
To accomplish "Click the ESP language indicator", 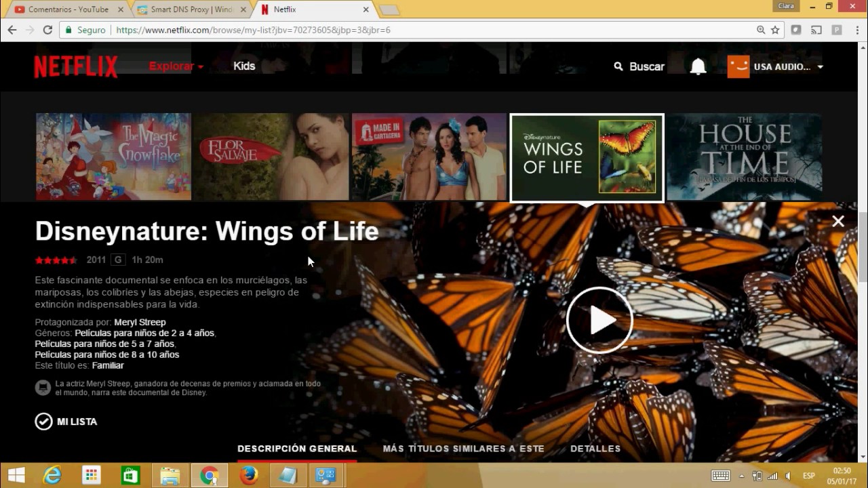I will point(809,476).
